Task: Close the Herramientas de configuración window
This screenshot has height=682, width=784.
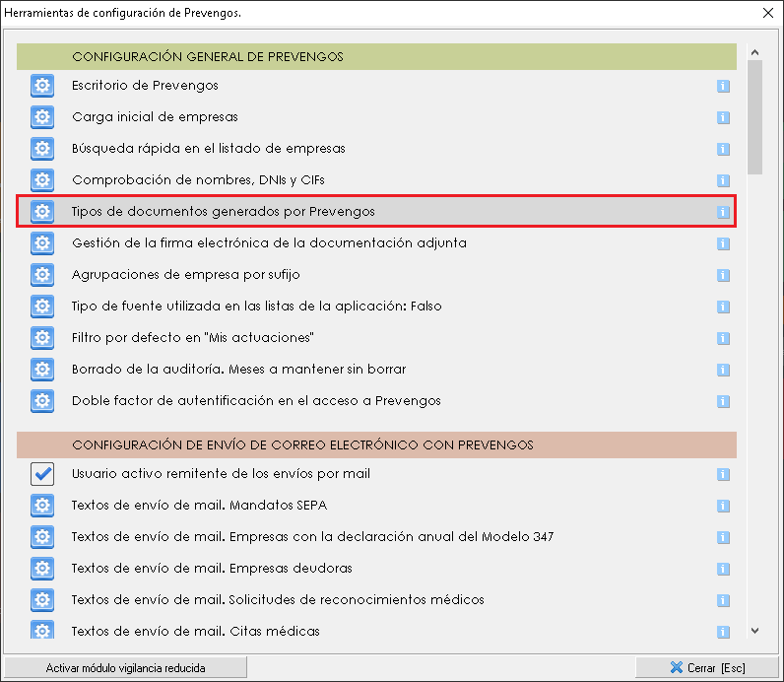Action: (768, 13)
